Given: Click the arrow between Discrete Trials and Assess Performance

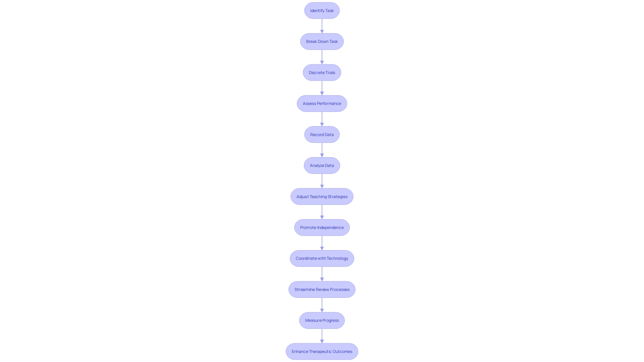Looking at the screenshot, I should [322, 87].
